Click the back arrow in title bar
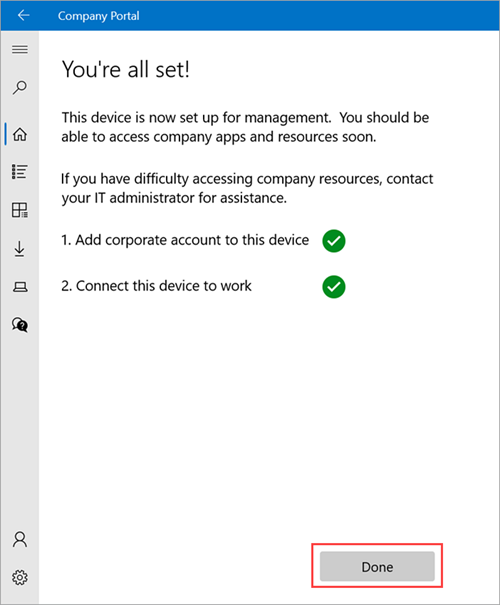The width and height of the screenshot is (500, 605). 24,15
